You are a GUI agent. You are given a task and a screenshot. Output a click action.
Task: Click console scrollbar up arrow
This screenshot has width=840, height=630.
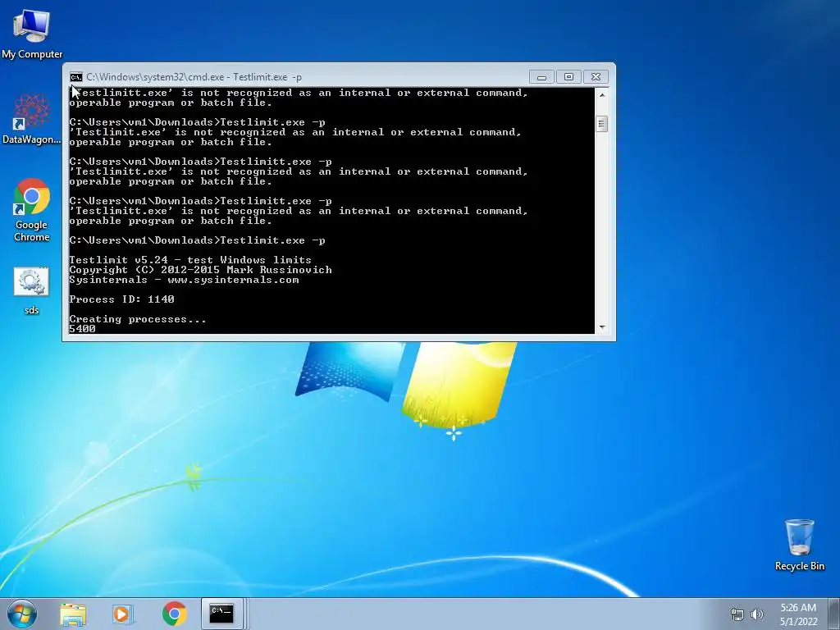[602, 95]
